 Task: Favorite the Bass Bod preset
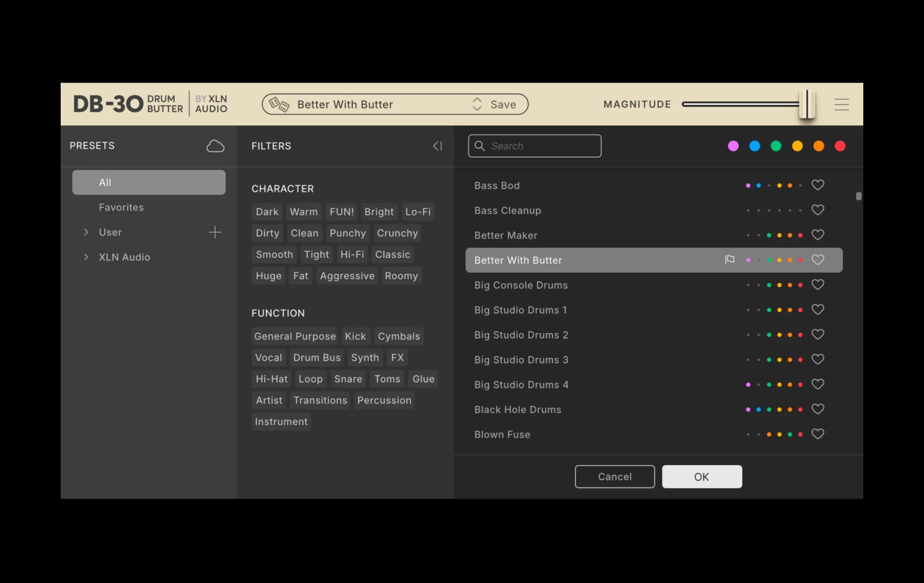818,185
